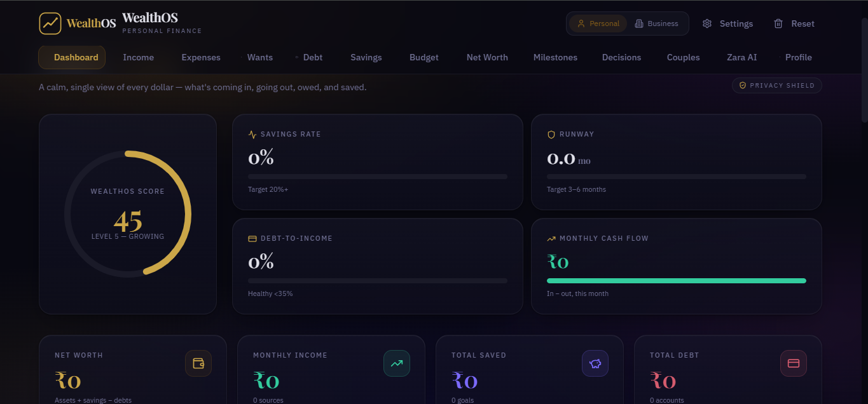This screenshot has width=868, height=404.
Task: Toggle the Privacy Shield
Action: pos(776,85)
